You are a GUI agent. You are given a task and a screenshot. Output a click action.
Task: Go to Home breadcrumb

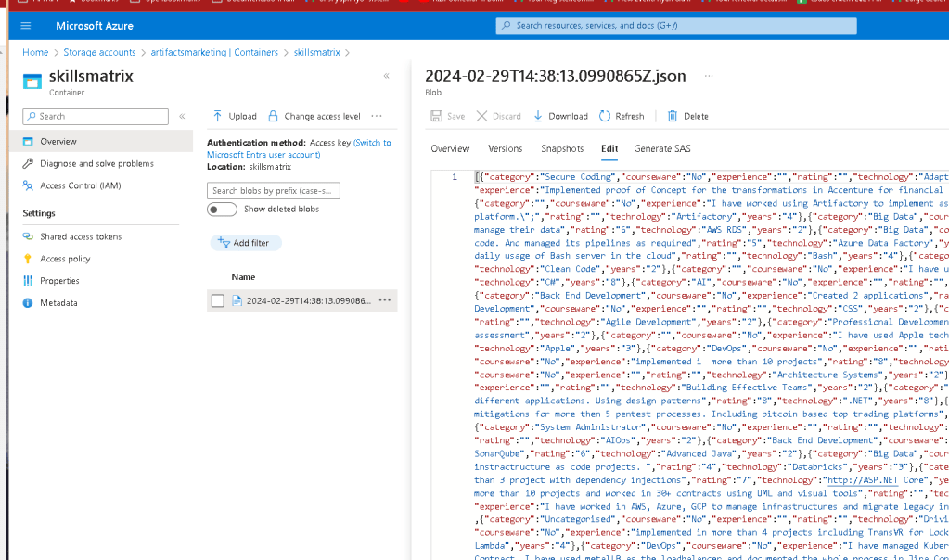35,52
